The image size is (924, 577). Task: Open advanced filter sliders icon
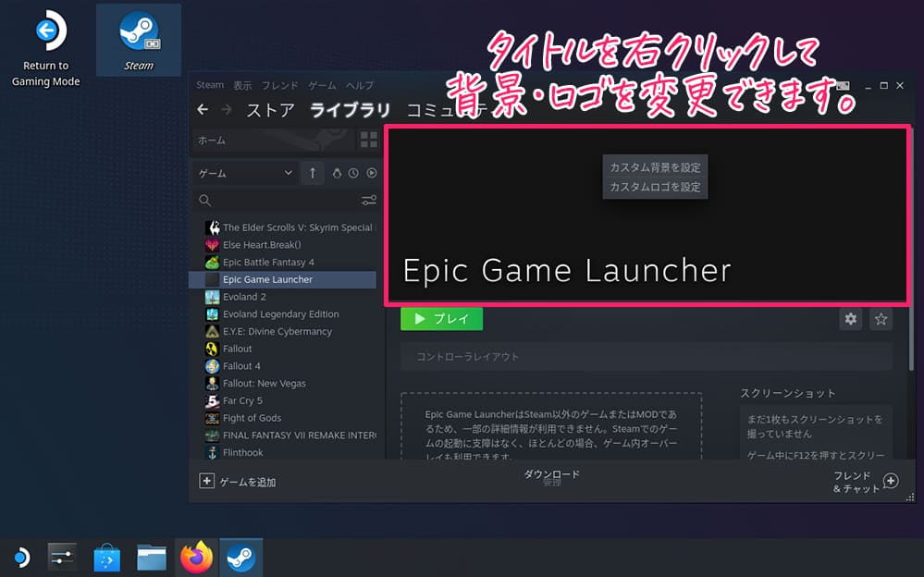click(369, 201)
